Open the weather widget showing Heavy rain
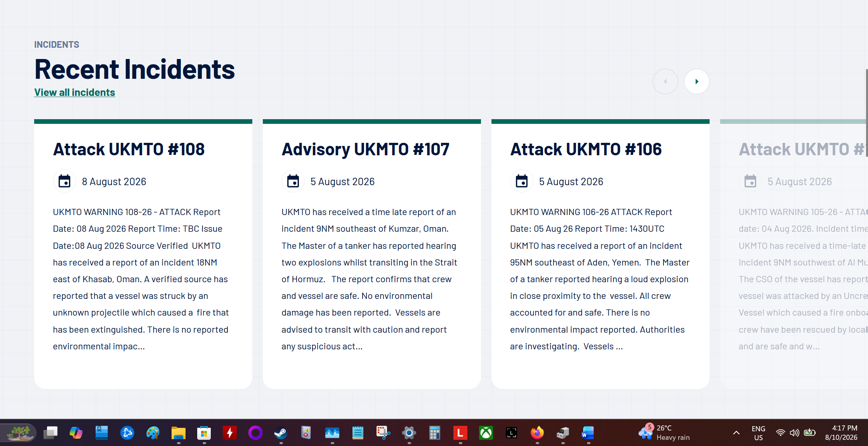868x446 pixels. pyautogui.click(x=665, y=432)
